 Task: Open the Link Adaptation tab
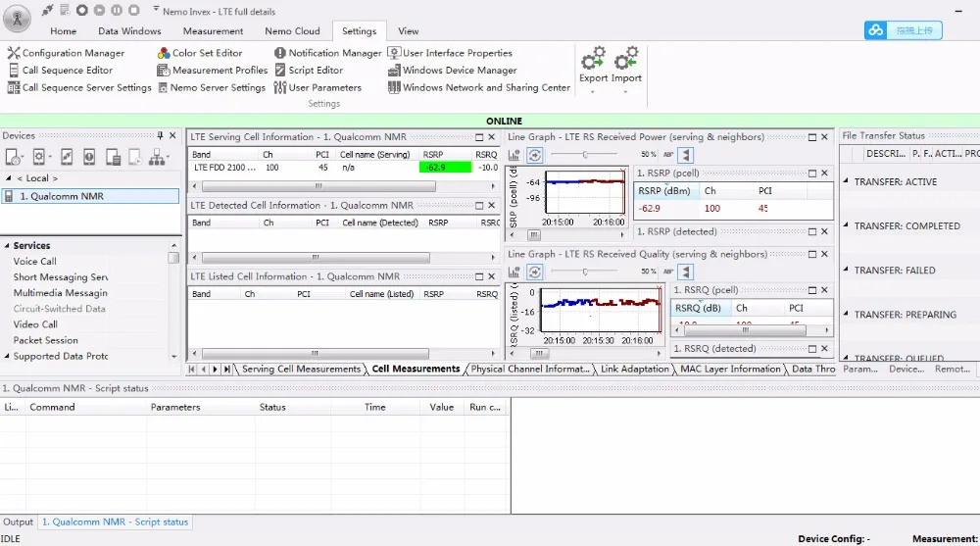pyautogui.click(x=634, y=369)
